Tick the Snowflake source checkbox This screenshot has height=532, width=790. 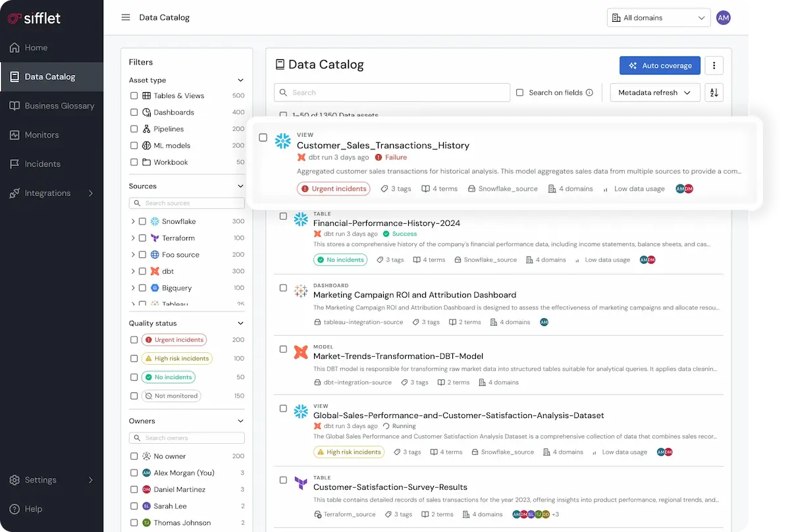142,221
